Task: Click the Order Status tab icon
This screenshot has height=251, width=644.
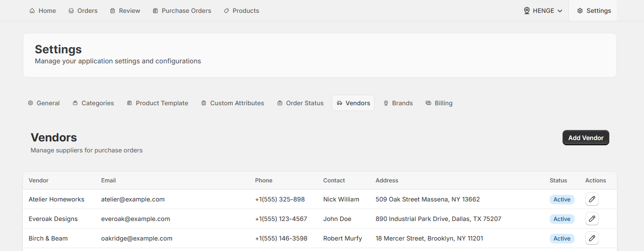Action: tap(280, 103)
